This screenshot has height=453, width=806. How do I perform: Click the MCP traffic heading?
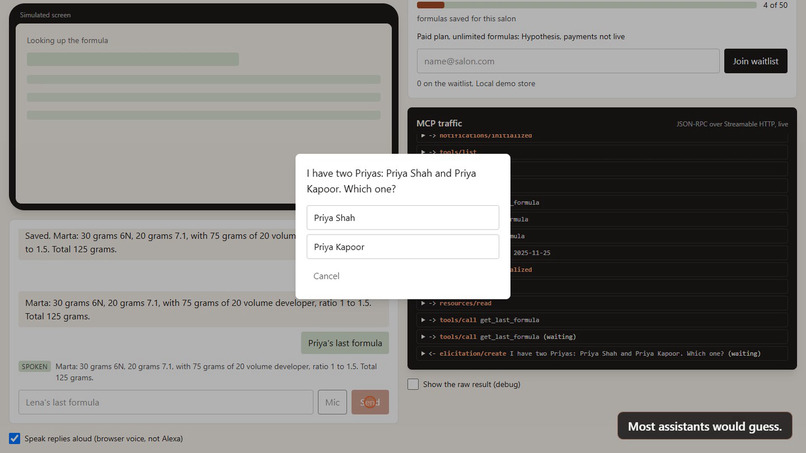[439, 123]
